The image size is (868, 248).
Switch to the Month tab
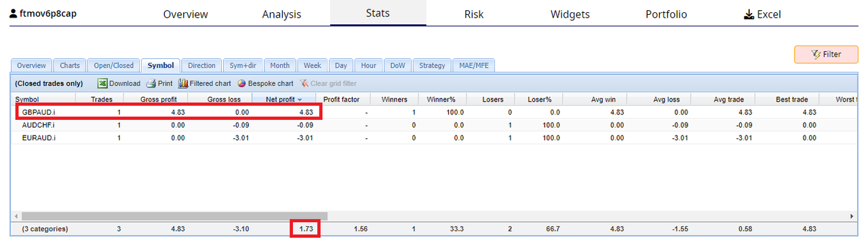click(280, 66)
